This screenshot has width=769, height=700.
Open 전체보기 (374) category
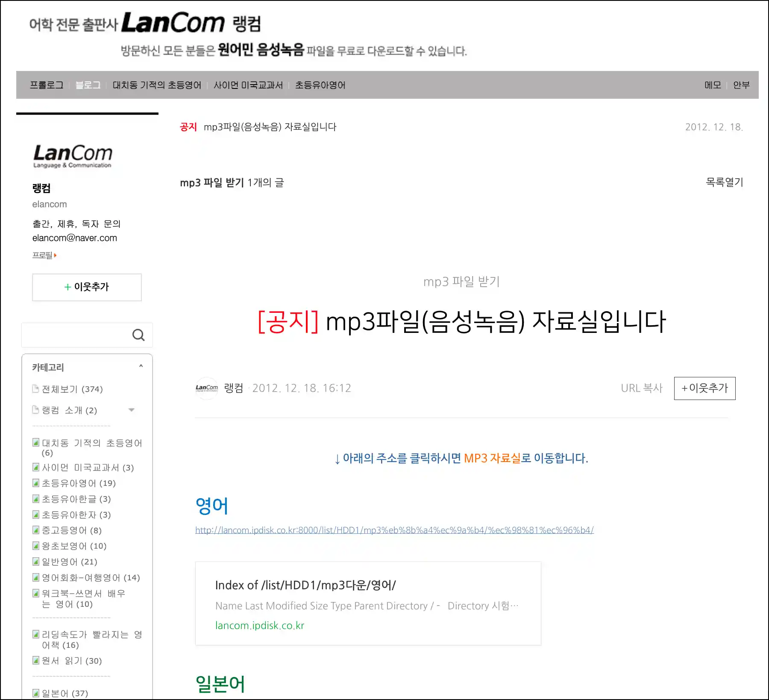click(72, 389)
